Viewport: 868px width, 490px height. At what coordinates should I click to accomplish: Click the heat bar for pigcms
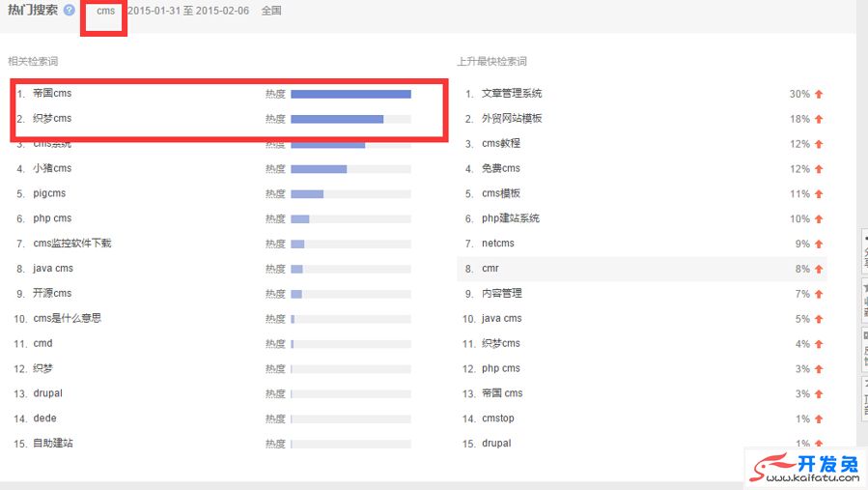pos(350,194)
